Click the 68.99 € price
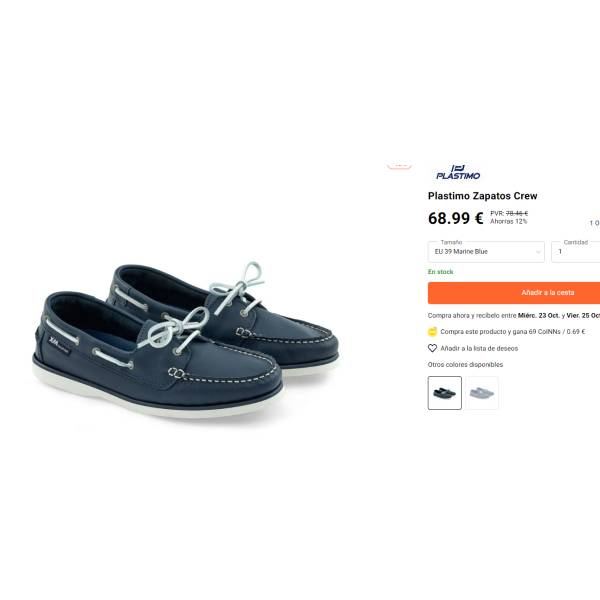Image resolution: width=600 pixels, height=600 pixels. coord(455,218)
